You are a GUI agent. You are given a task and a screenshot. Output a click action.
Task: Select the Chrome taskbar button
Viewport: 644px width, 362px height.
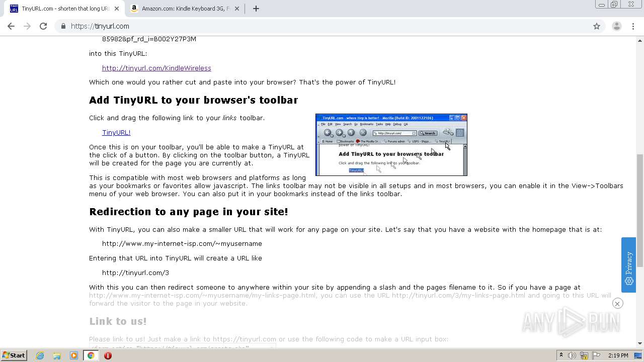coord(91,355)
